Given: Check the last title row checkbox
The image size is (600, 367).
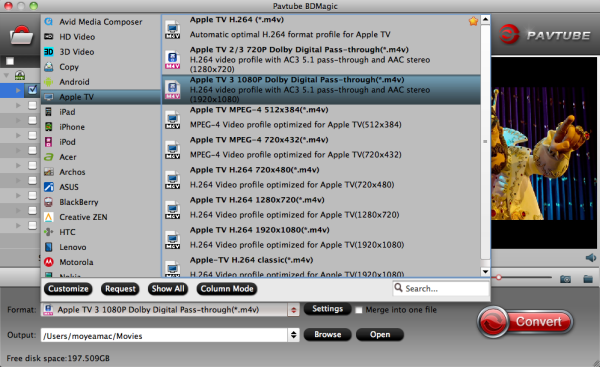Looking at the screenshot, I should [33, 225].
